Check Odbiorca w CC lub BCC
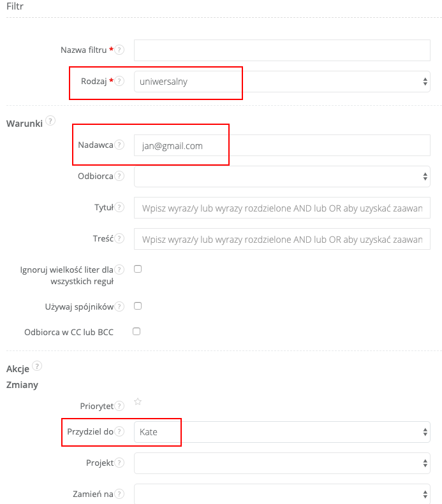Image resolution: width=442 pixels, height=504 pixels. coord(136,331)
